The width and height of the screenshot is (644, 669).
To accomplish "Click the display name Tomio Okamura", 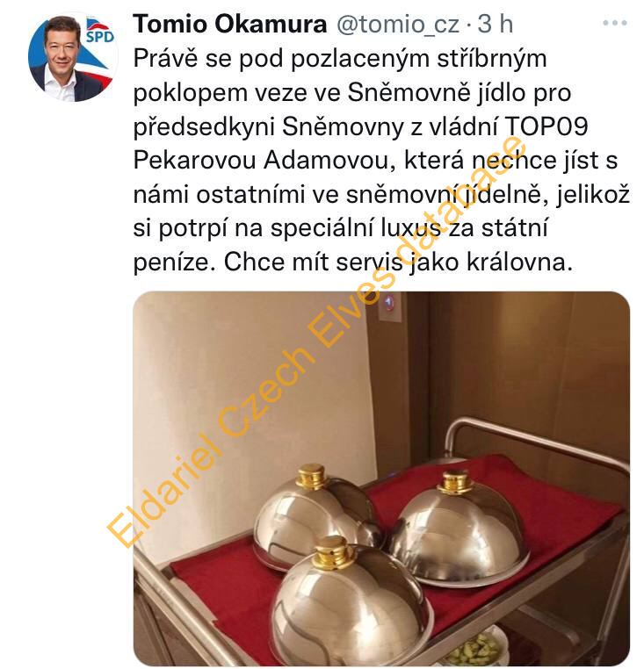I will click(230, 24).
